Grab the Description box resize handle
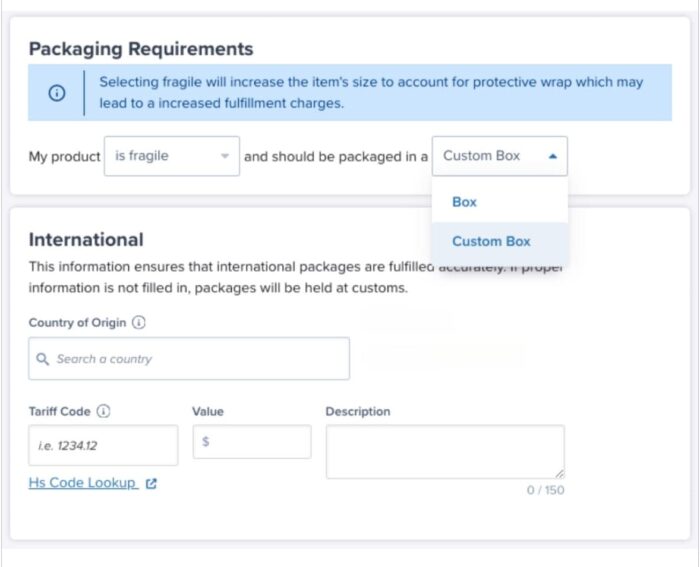This screenshot has height=567, width=700. [558, 473]
